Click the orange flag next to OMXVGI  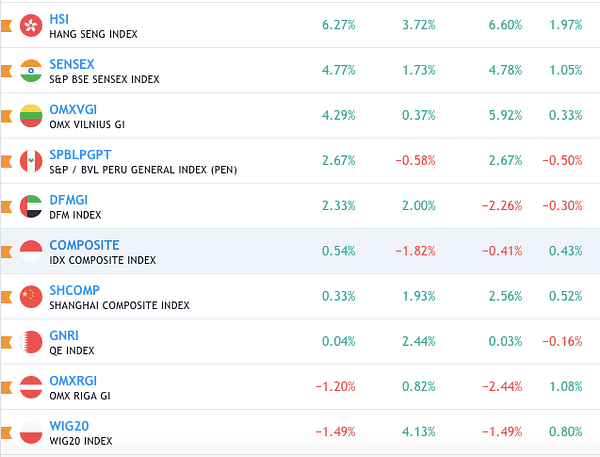(x=7, y=116)
